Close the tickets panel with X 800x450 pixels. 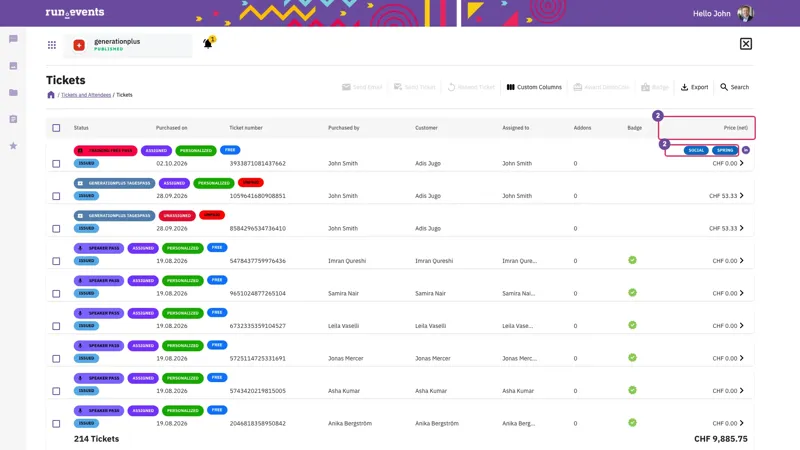[x=745, y=44]
